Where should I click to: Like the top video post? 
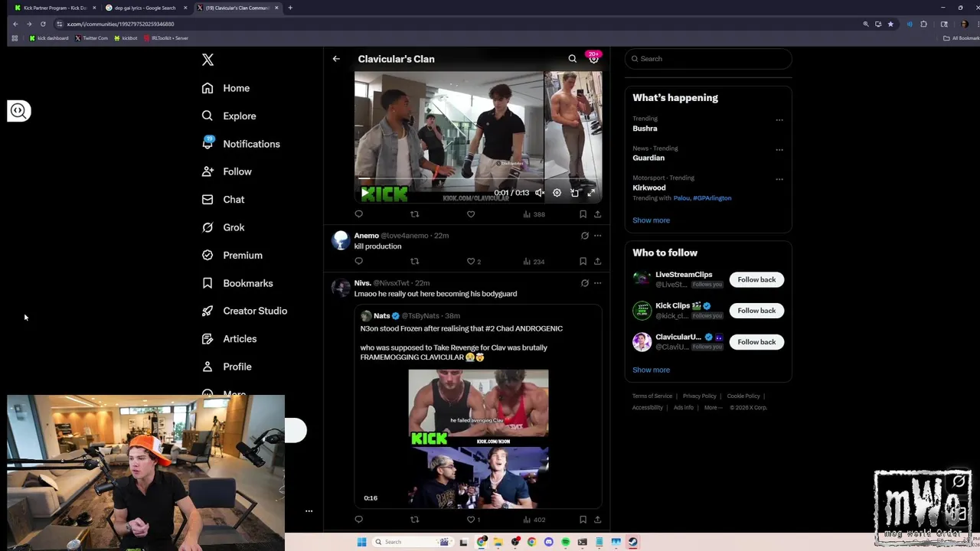471,214
